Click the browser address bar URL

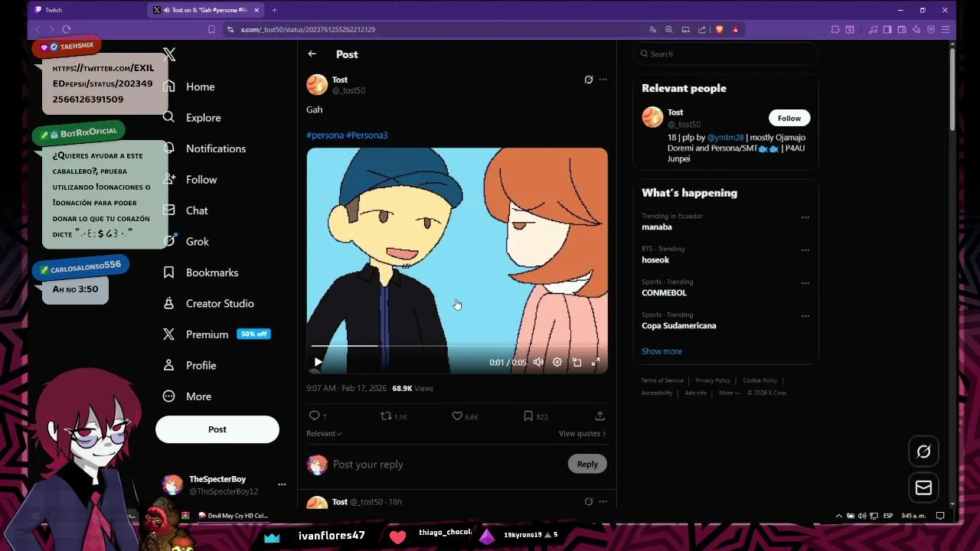308,29
